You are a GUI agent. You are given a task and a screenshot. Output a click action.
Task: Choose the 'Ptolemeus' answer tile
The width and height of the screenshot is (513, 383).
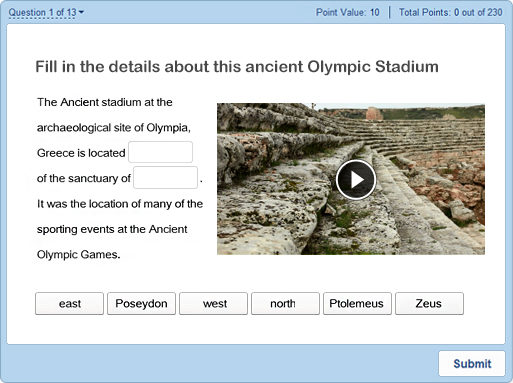[357, 304]
